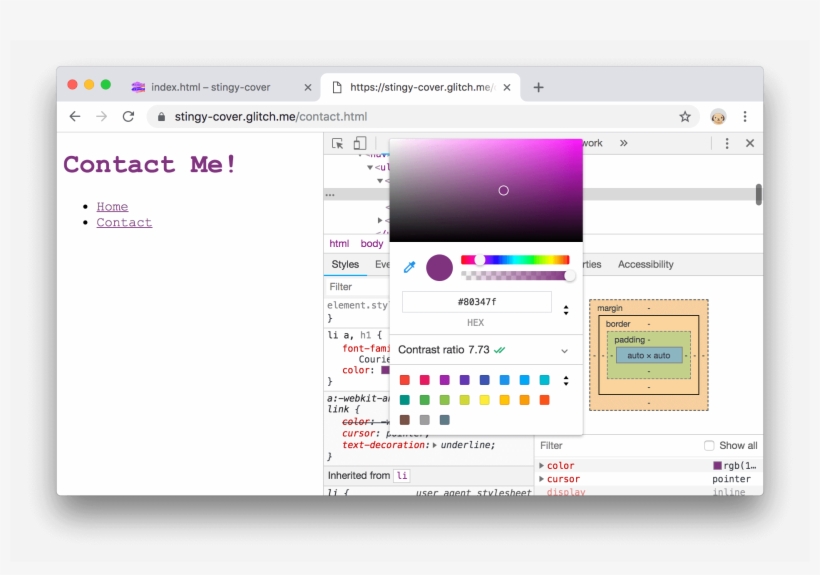The image size is (820, 575).
Task: Expand the computed cursor property
Action: (x=542, y=479)
